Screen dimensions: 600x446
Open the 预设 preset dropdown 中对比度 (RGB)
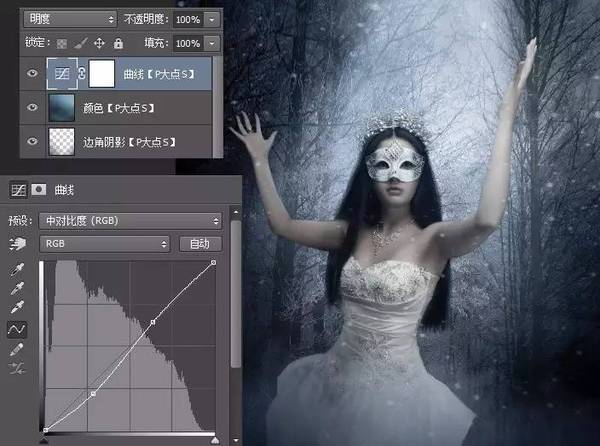pyautogui.click(x=130, y=221)
